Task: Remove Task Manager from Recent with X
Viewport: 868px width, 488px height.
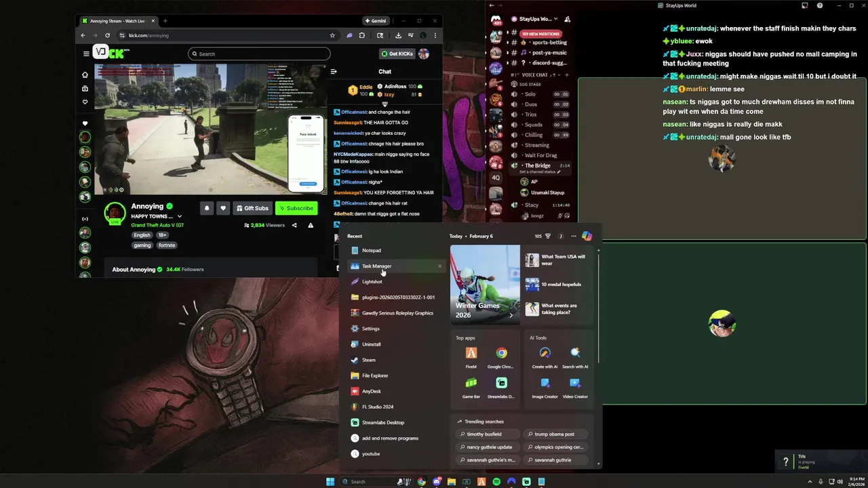Action: pyautogui.click(x=439, y=266)
